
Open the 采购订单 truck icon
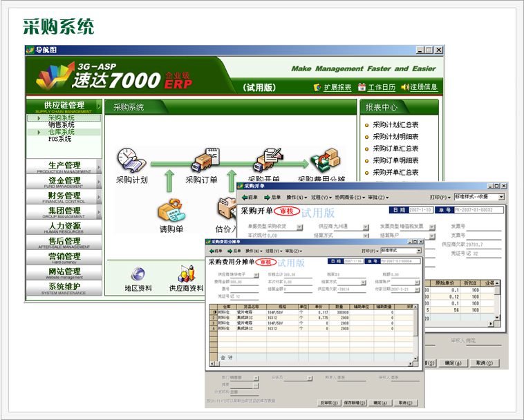(205, 160)
